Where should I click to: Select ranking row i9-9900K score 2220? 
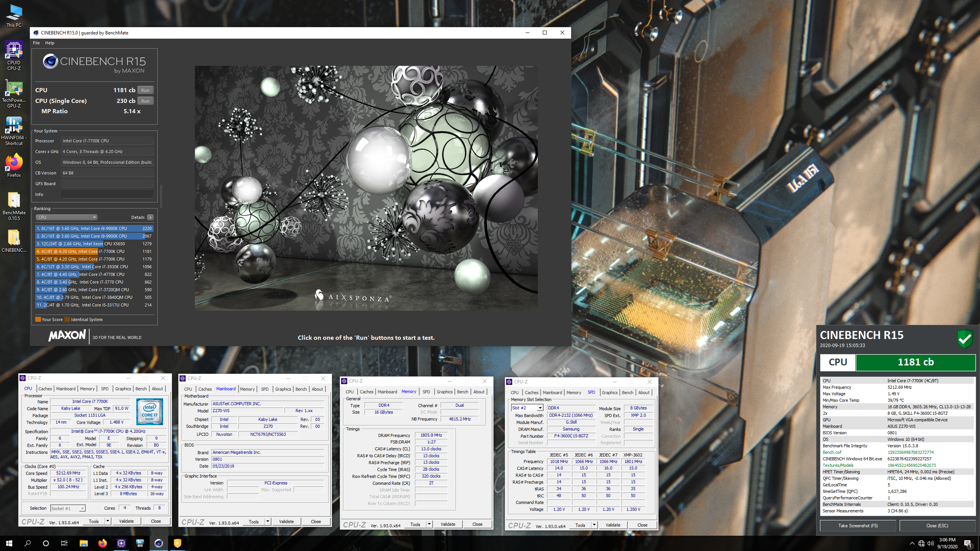[x=94, y=228]
